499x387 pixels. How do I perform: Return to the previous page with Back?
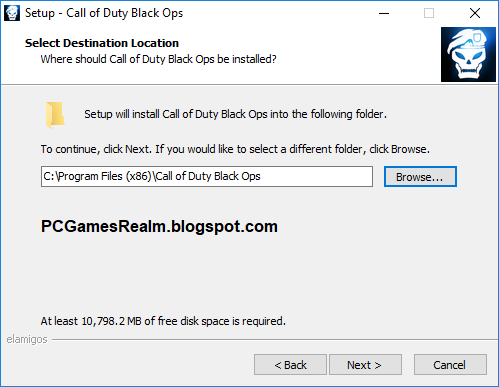(290, 365)
